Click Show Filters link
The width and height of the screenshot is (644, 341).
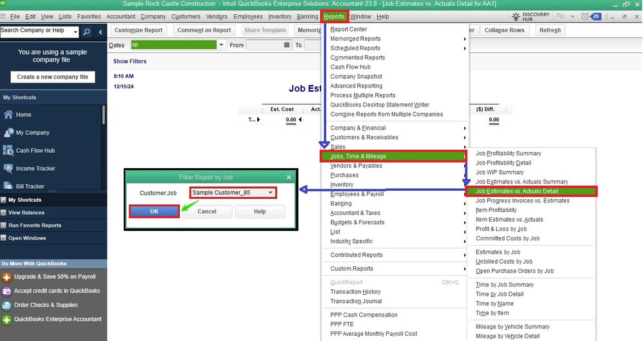click(x=130, y=61)
